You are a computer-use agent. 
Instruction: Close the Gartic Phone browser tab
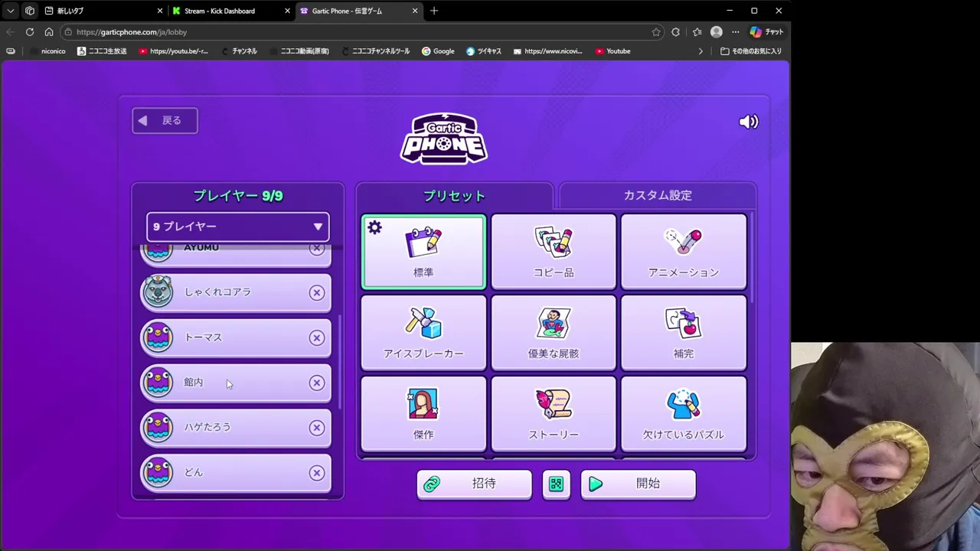pos(415,11)
